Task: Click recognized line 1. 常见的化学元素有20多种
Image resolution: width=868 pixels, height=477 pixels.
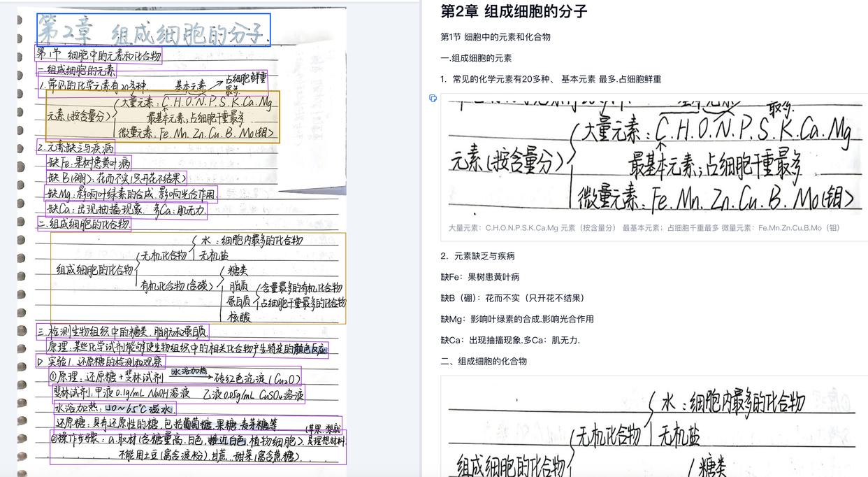Action: coord(551,79)
